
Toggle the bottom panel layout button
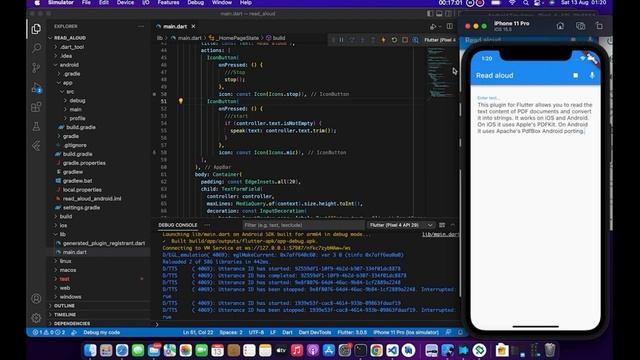coord(439,13)
